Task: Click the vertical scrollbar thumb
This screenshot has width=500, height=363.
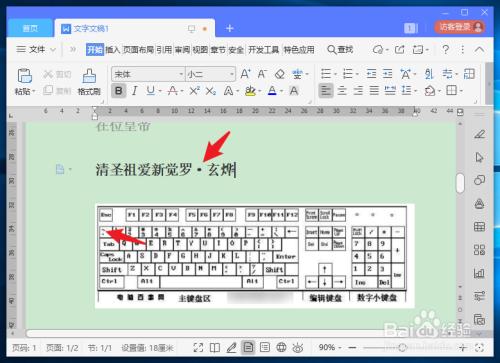Action: point(460,183)
